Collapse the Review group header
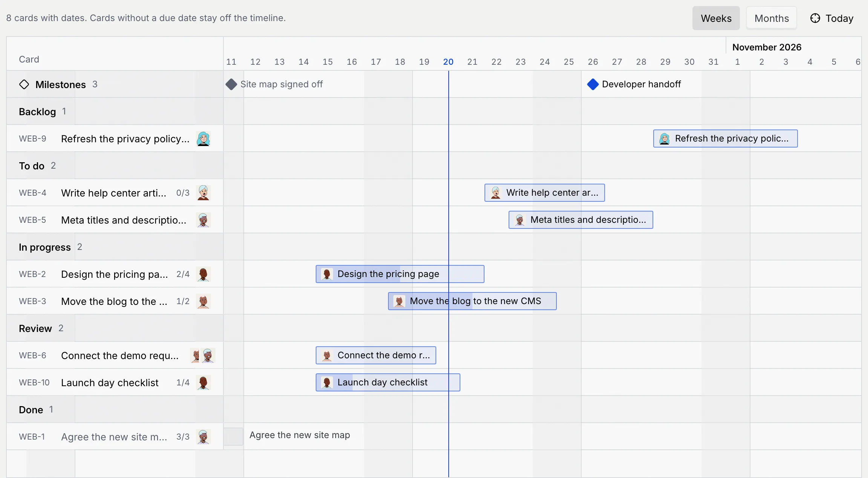This screenshot has width=868, height=478. (x=115, y=328)
